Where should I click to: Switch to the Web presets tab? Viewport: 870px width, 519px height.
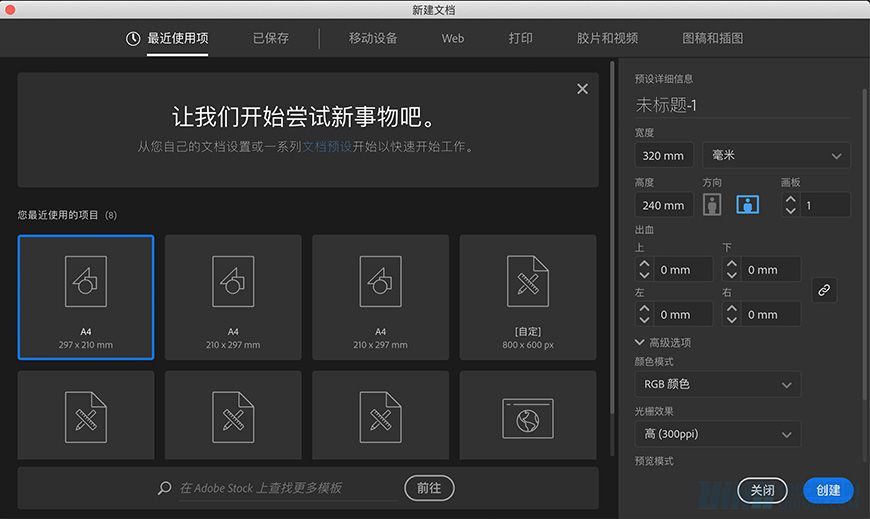(453, 38)
